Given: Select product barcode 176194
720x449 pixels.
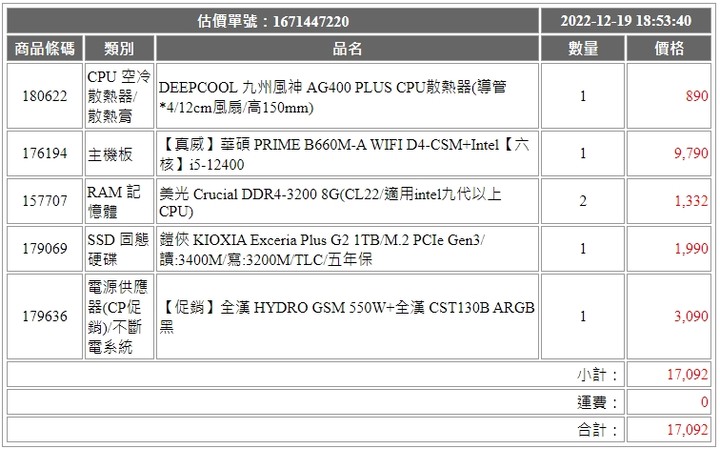Looking at the screenshot, I should click(45, 153).
